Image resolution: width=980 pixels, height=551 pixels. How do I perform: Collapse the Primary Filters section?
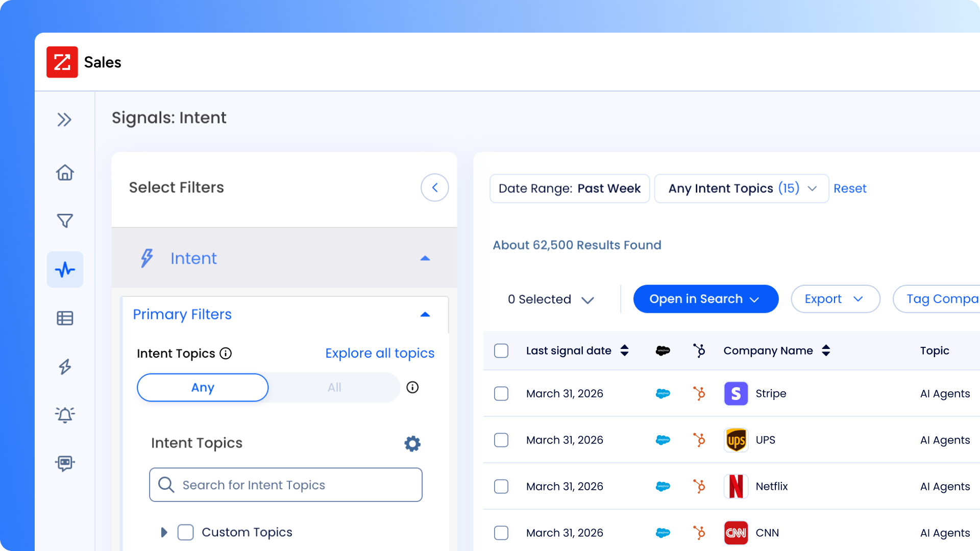[x=425, y=314]
